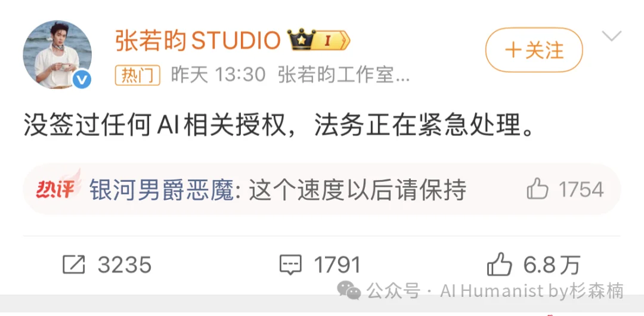The height and width of the screenshot is (316, 644).
Task: Expand the post options chevron
Action: click(x=612, y=36)
